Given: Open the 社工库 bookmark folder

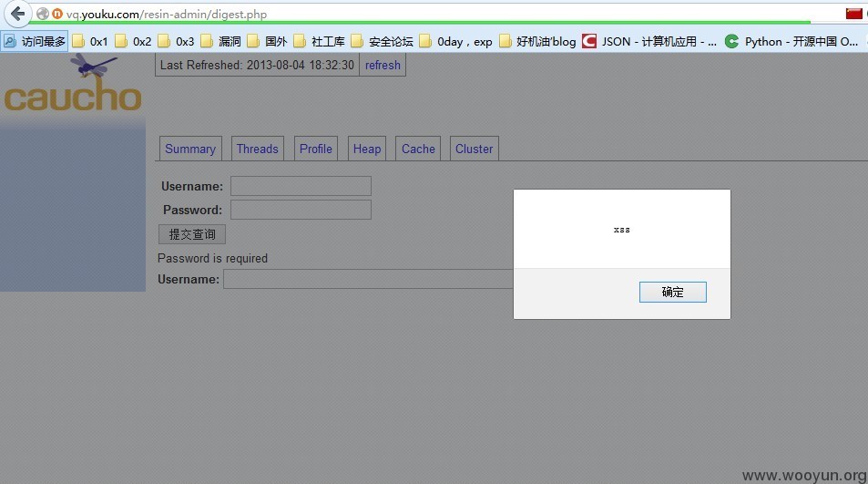Looking at the screenshot, I should pos(319,42).
